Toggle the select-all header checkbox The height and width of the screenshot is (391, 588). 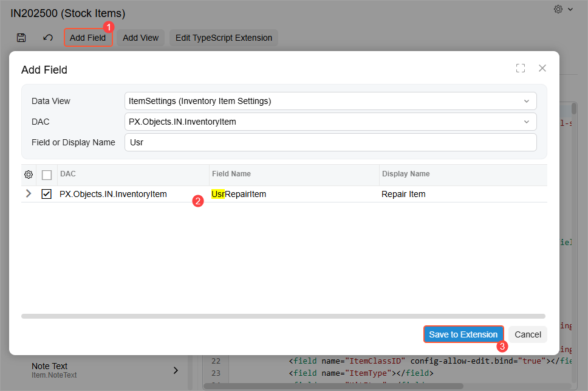47,175
